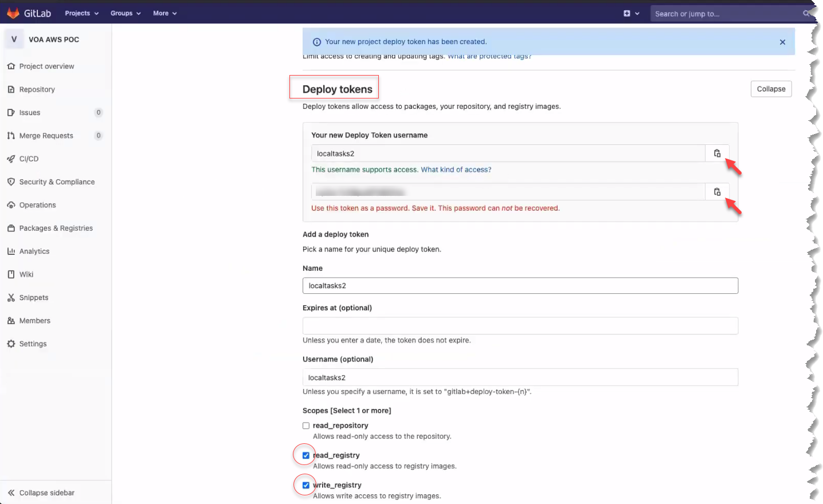Go to Merge Requests in sidebar
This screenshot has height=504, width=823.
click(46, 136)
